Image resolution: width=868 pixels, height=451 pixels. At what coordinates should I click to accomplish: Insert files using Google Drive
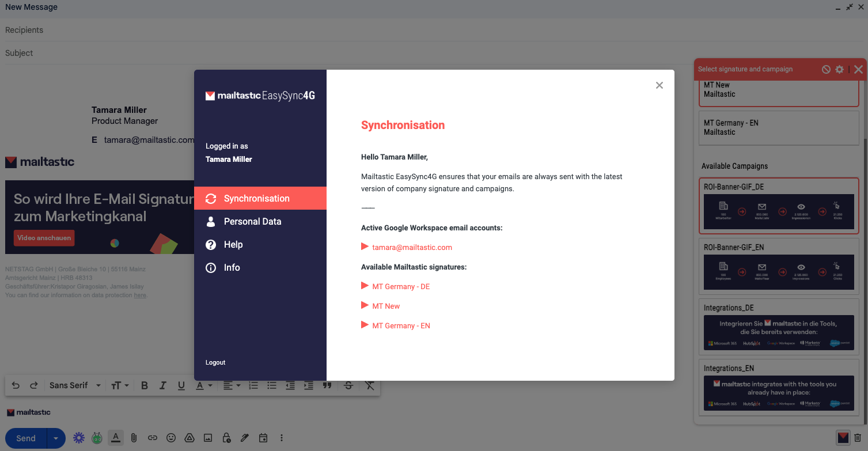[189, 438]
